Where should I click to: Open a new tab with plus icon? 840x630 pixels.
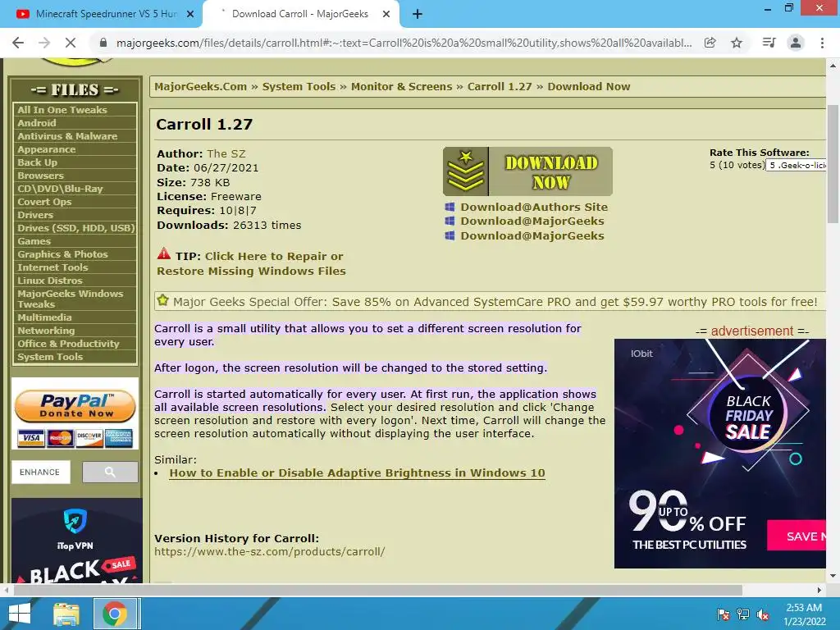pyautogui.click(x=418, y=15)
